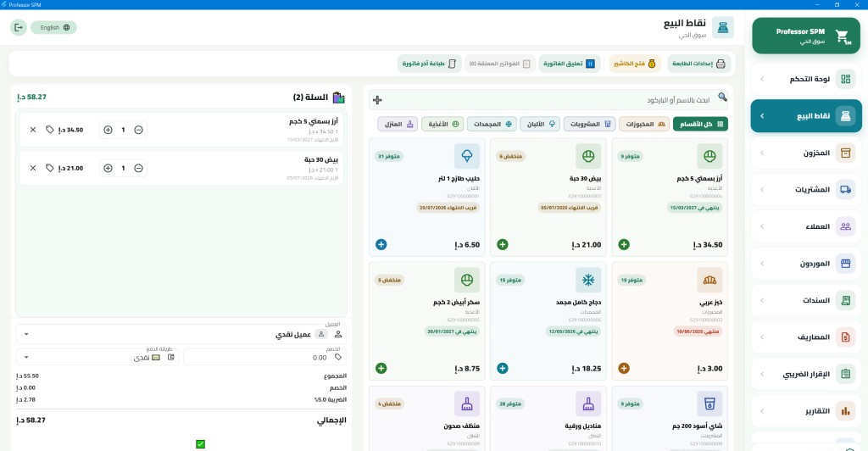This screenshot has width=868, height=451.
Task: Click the plus barcode icon in search bar
Action: (x=377, y=100)
